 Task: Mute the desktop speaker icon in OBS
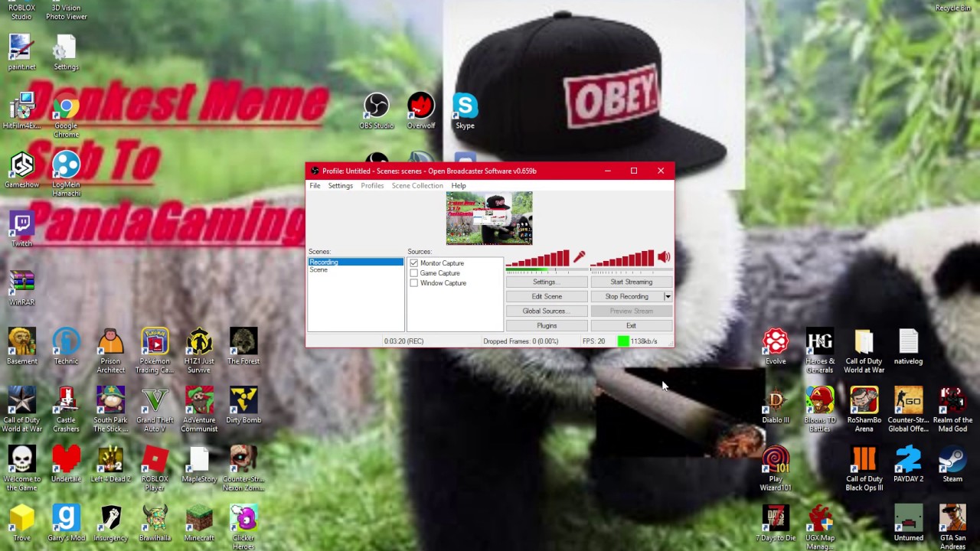point(664,258)
